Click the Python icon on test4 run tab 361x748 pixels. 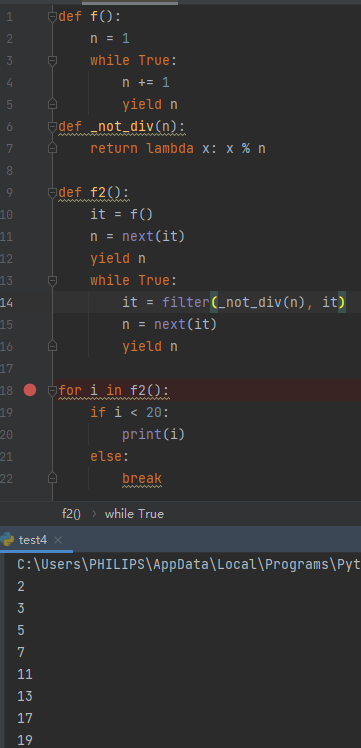click(x=7, y=540)
